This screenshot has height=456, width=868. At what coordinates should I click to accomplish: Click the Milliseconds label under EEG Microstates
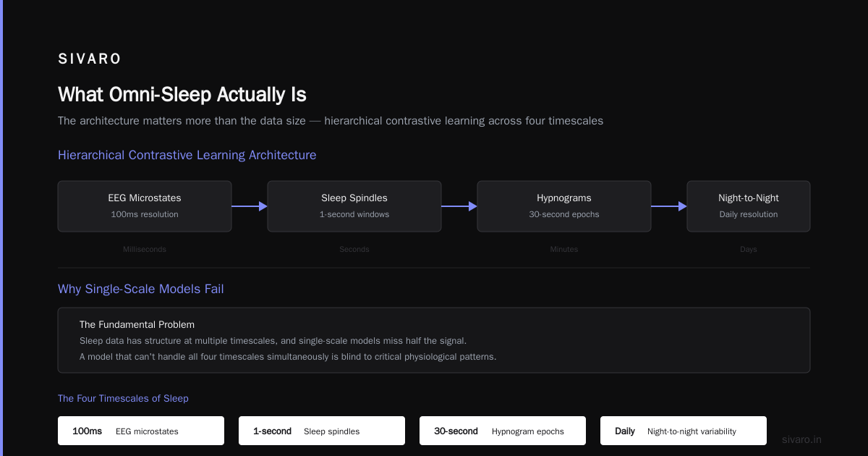(x=145, y=249)
